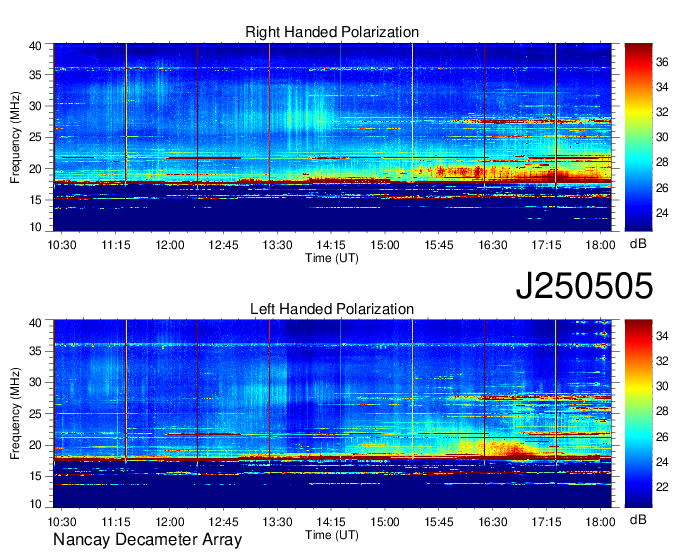Click the 26 dB mark on the Left Handed color bar
The height and width of the screenshot is (552, 680).
662,437
